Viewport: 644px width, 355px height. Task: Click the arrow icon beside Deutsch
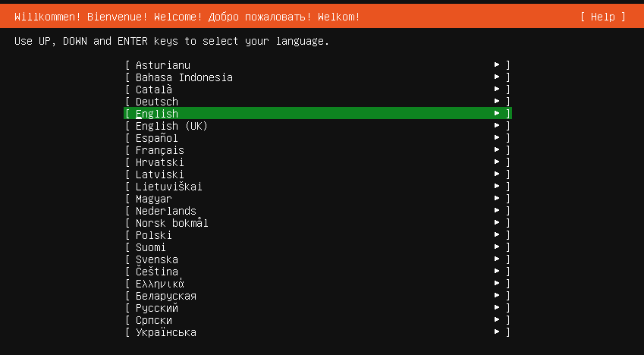point(497,101)
